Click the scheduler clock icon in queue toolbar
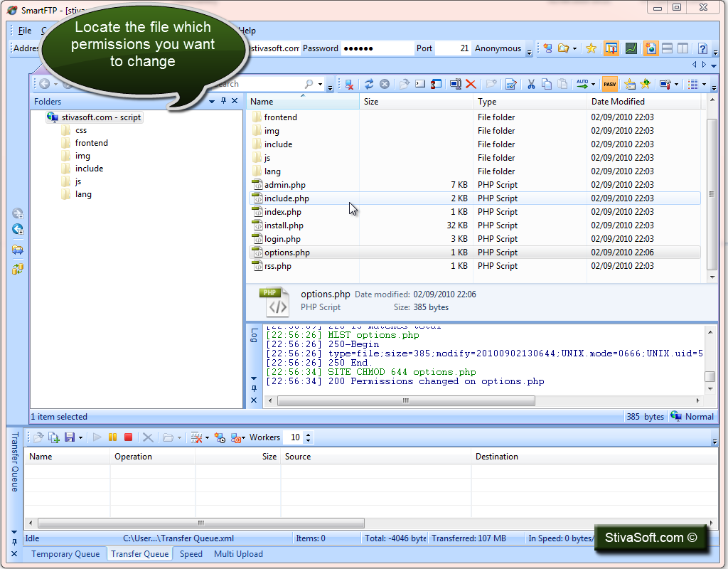 (x=220, y=437)
